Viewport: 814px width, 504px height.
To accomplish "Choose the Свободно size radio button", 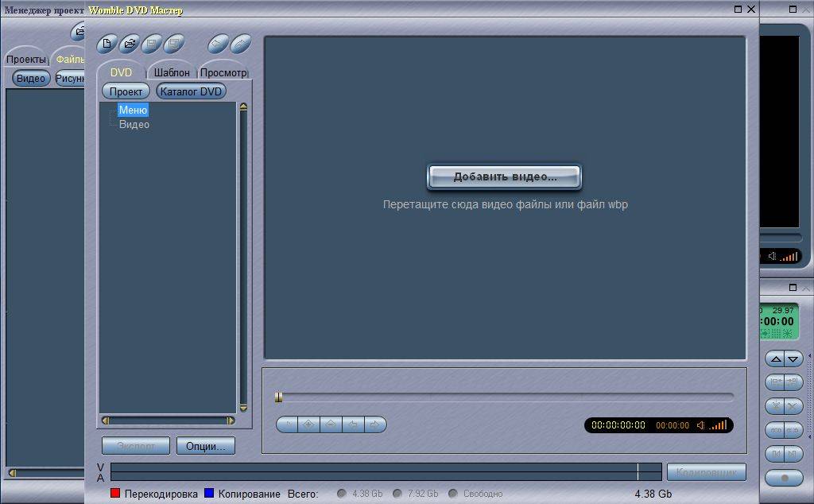I will pyautogui.click(x=453, y=494).
